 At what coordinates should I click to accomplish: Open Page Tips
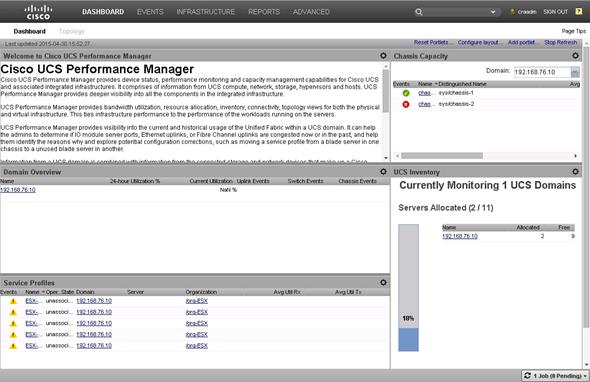point(573,31)
